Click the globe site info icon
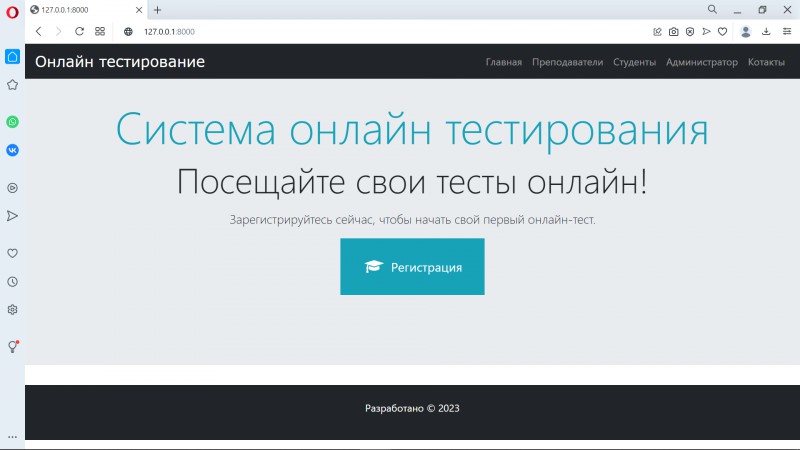This screenshot has width=800, height=450. click(128, 32)
